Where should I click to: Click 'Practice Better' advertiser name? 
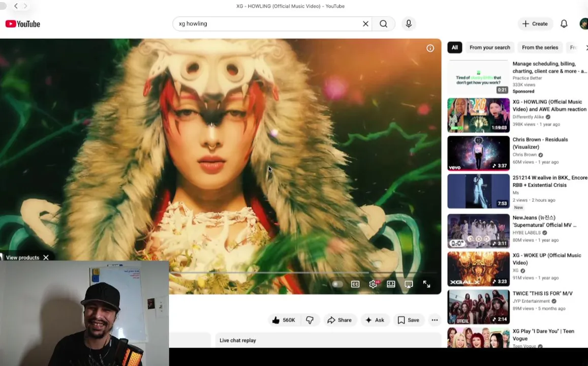[x=527, y=78]
